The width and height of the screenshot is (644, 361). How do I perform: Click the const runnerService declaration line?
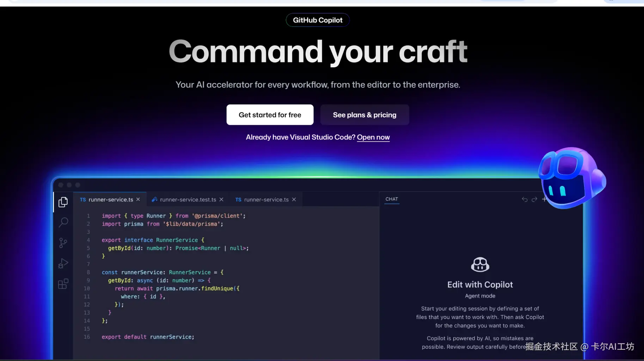pos(162,272)
